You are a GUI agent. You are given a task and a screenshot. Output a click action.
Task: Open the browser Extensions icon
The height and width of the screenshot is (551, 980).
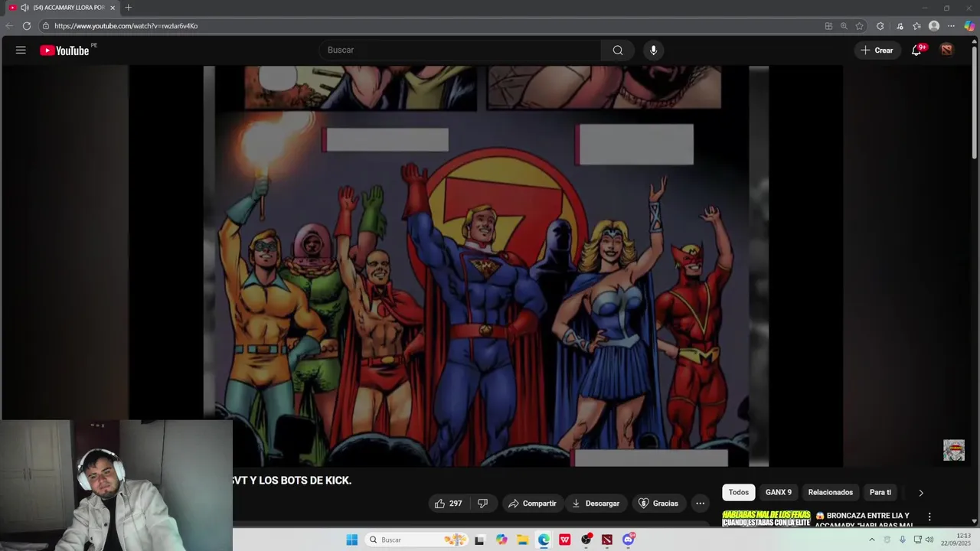(x=880, y=26)
